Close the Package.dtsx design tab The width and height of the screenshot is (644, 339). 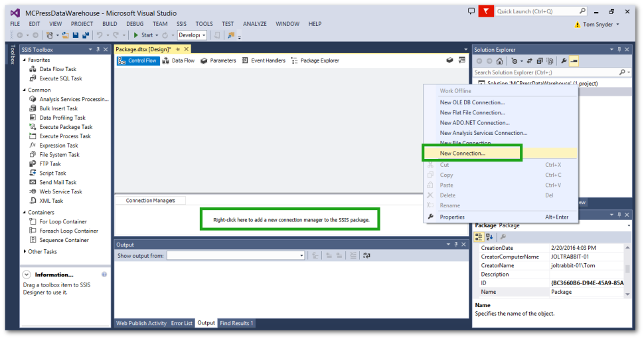[186, 49]
